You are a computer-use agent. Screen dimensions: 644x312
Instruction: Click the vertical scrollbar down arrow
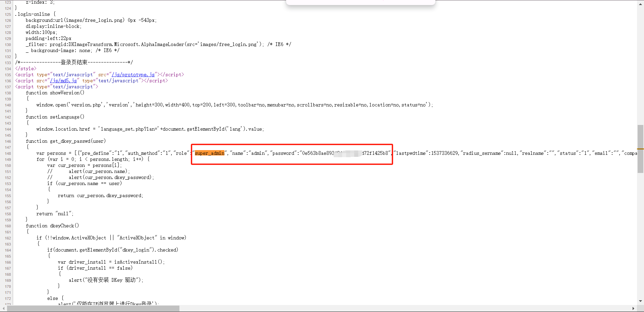640,301
